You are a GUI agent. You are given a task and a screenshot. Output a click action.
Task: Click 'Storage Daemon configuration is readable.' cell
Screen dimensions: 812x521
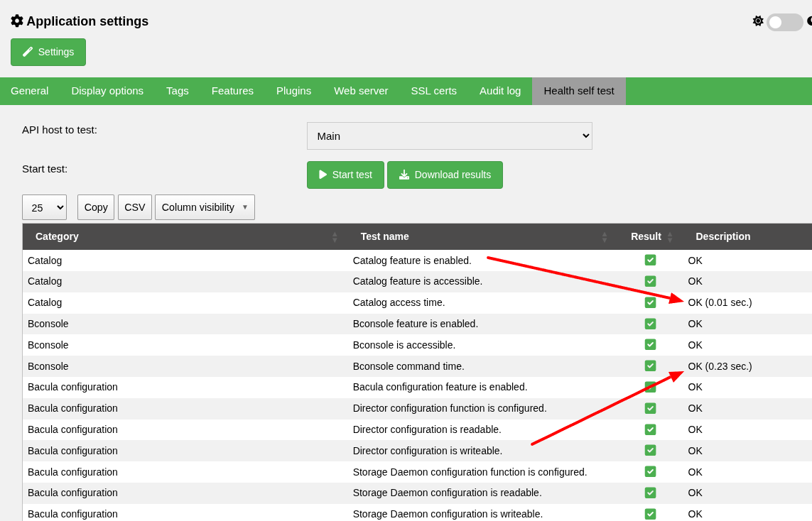pyautogui.click(x=448, y=493)
